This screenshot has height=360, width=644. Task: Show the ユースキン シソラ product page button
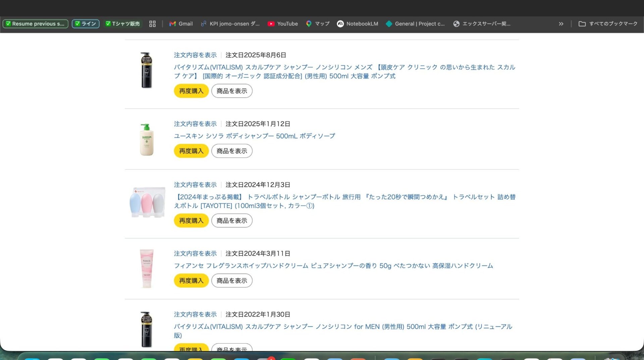click(232, 151)
